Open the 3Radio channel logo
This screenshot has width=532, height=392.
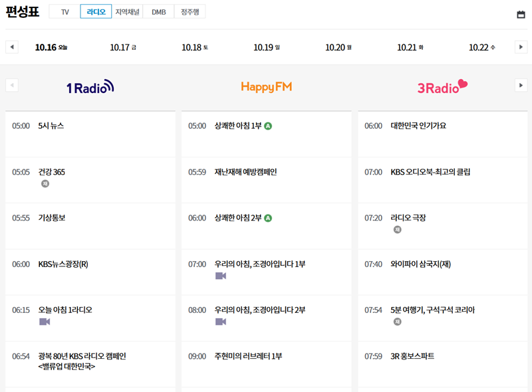pos(442,87)
